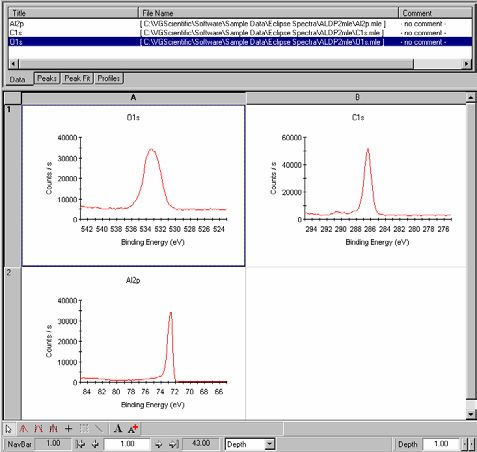This screenshot has width=477, height=452.
Task: Click the third red multi-peak icon
Action: point(54,429)
